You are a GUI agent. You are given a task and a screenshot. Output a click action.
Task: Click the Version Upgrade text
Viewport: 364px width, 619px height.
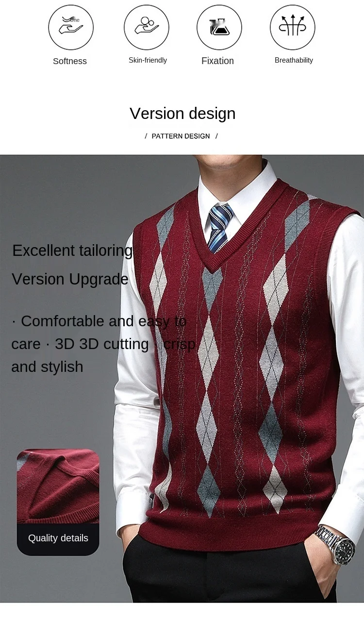point(70,279)
